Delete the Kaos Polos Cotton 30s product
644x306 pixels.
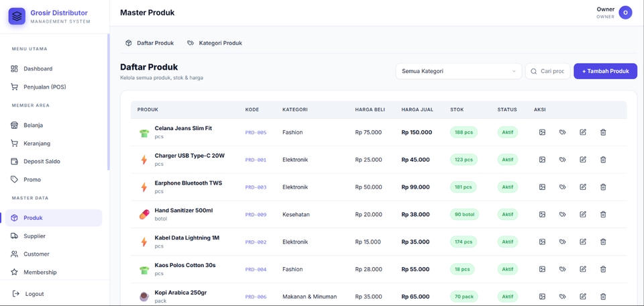(603, 269)
